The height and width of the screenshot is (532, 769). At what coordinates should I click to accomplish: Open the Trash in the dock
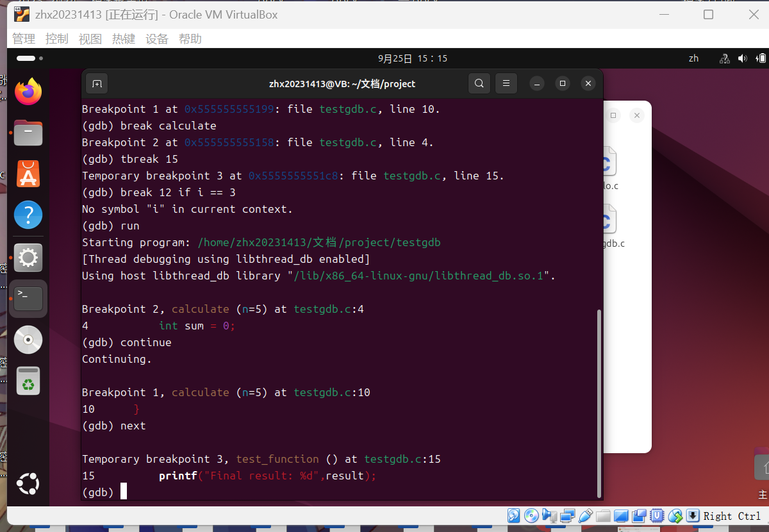tap(28, 381)
